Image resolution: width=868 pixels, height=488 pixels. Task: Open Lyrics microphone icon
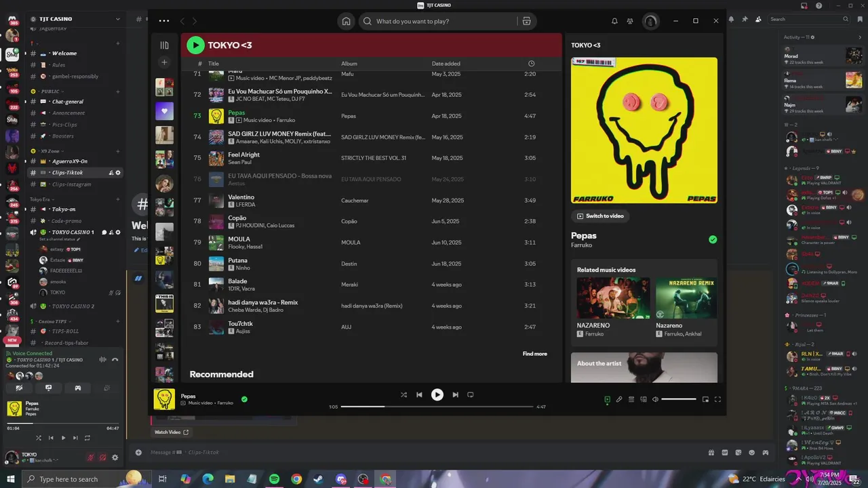pos(619,399)
